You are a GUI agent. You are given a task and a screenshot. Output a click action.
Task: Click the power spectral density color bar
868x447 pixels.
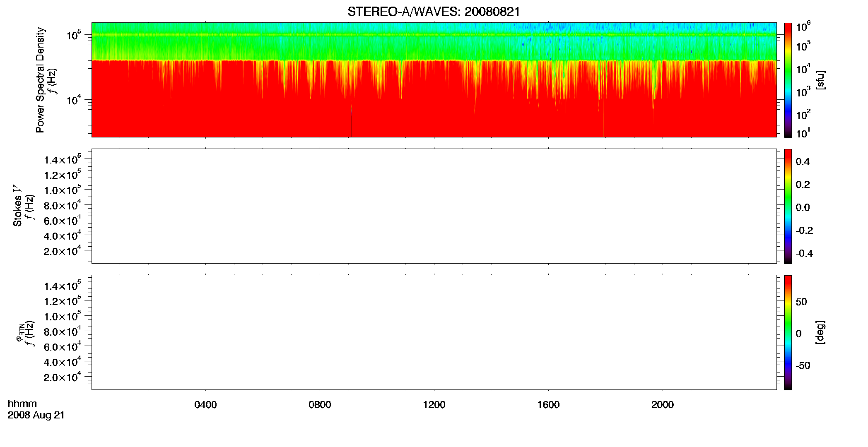(788, 80)
